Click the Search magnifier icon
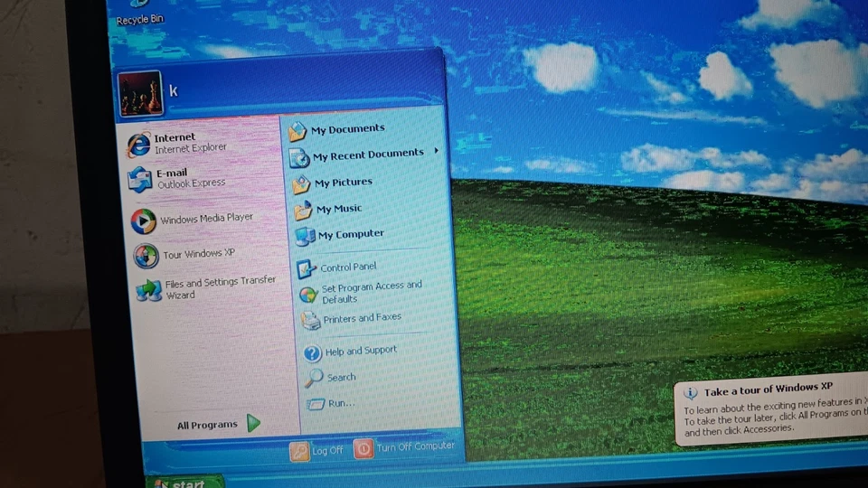868x488 pixels. [314, 379]
